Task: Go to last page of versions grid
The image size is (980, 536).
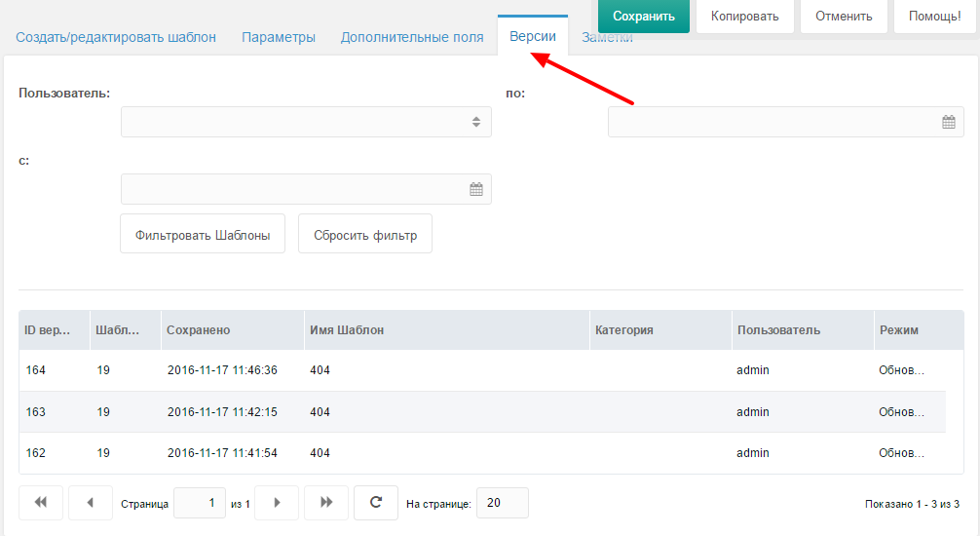Action: [x=325, y=503]
